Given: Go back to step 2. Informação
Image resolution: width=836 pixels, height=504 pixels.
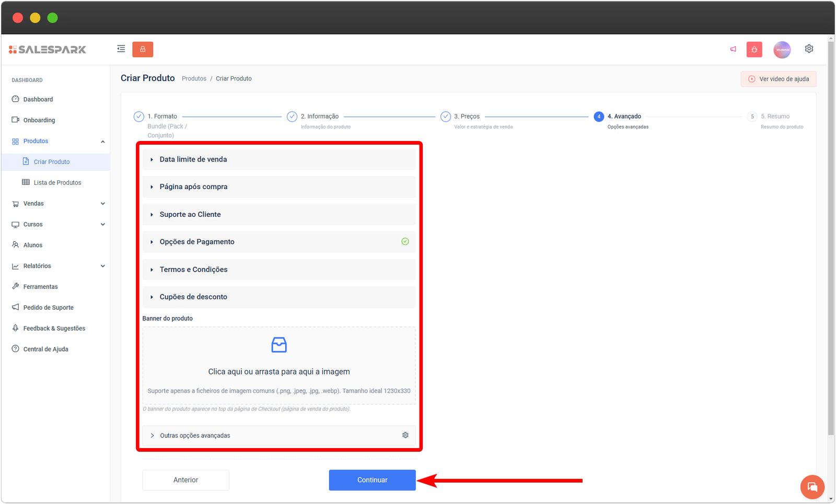Looking at the screenshot, I should coord(319,116).
